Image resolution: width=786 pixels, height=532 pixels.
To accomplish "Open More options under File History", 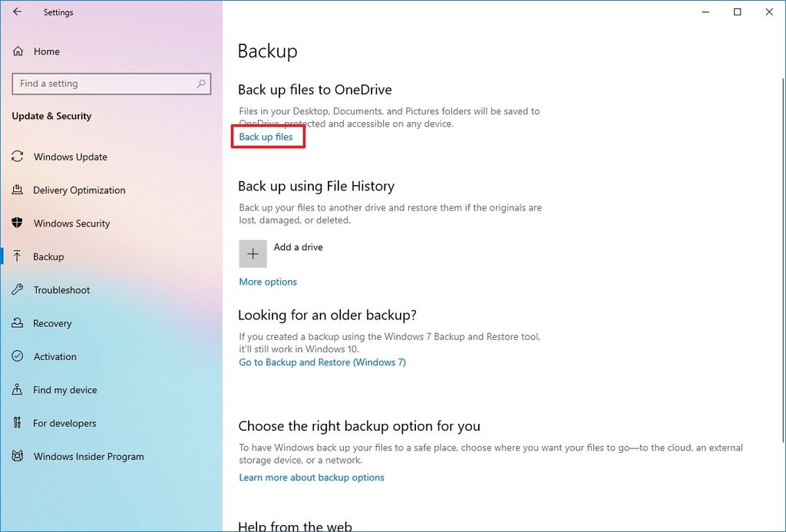I will [267, 281].
